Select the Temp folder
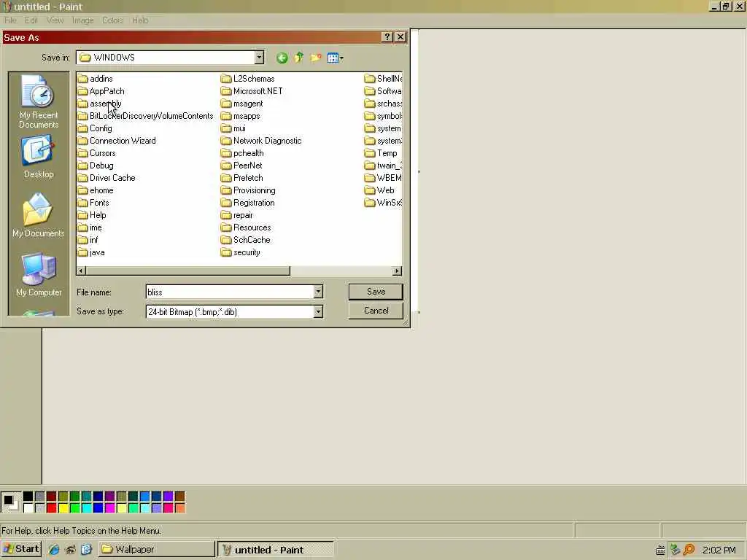The width and height of the screenshot is (747, 560). coord(381,153)
